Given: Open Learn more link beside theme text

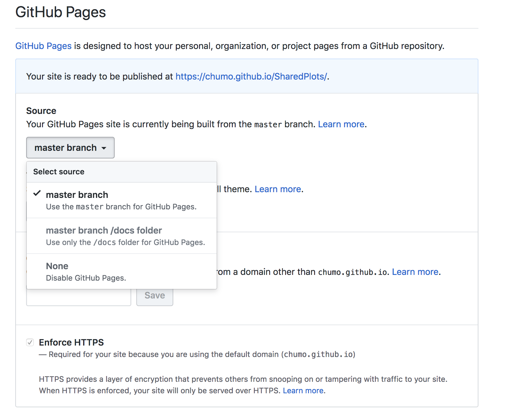Looking at the screenshot, I should 278,189.
